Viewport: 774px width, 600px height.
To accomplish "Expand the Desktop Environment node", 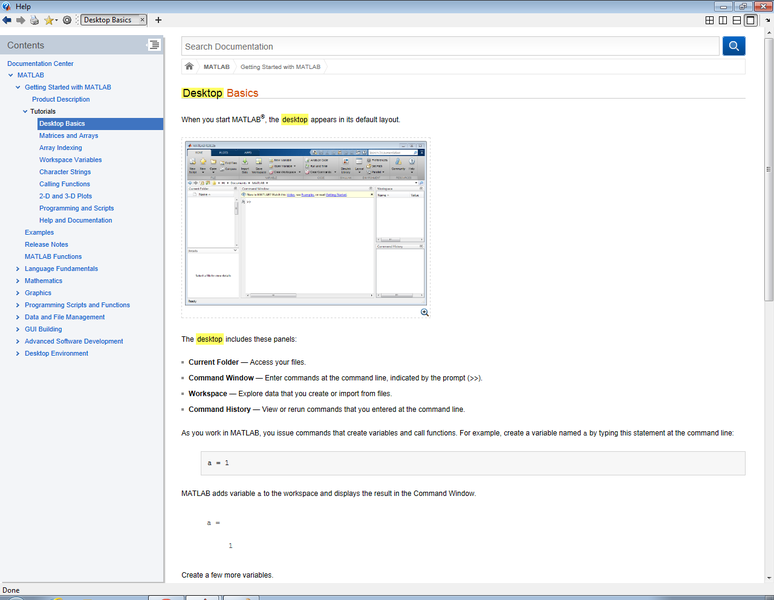I will 18,353.
